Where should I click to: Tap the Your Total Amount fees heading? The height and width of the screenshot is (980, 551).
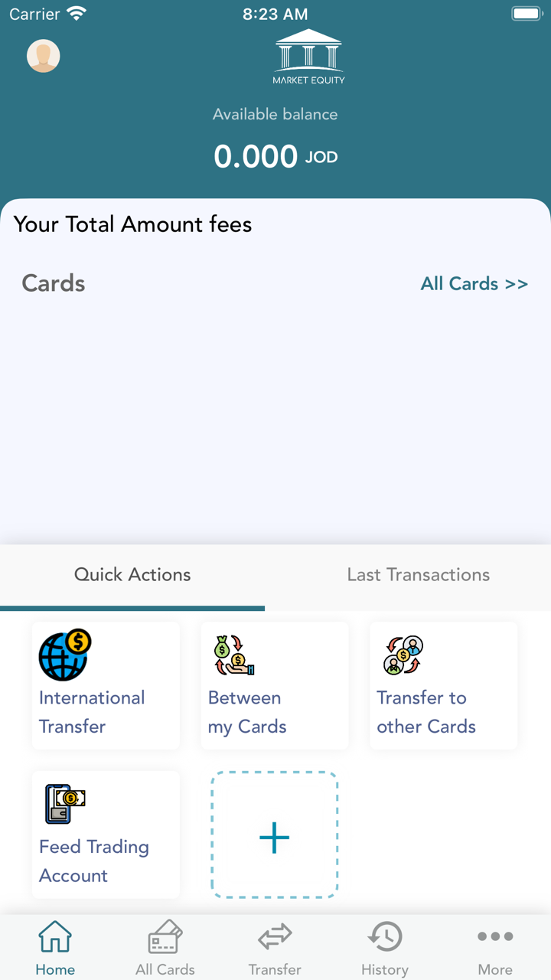[x=132, y=224]
